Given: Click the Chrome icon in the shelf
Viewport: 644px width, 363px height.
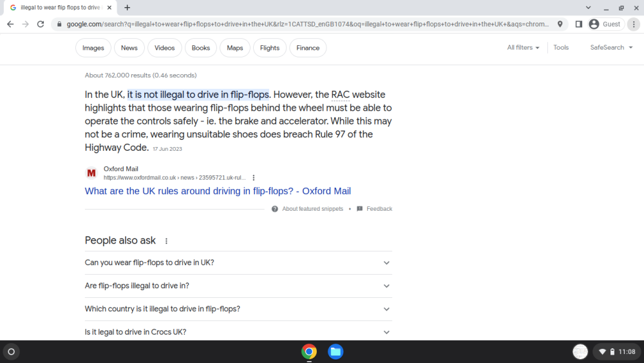Looking at the screenshot, I should point(309,351).
